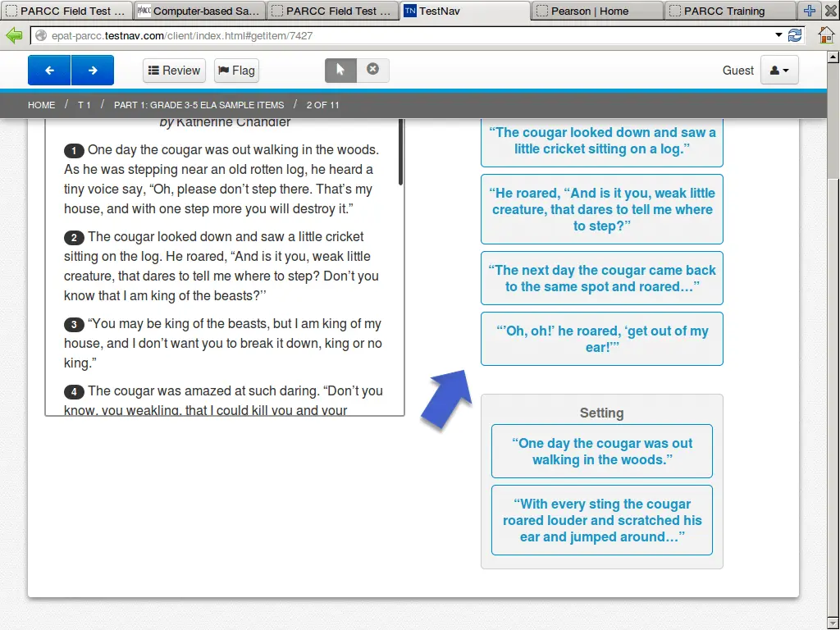Flag this question for later
The height and width of the screenshot is (630, 840).
click(237, 71)
